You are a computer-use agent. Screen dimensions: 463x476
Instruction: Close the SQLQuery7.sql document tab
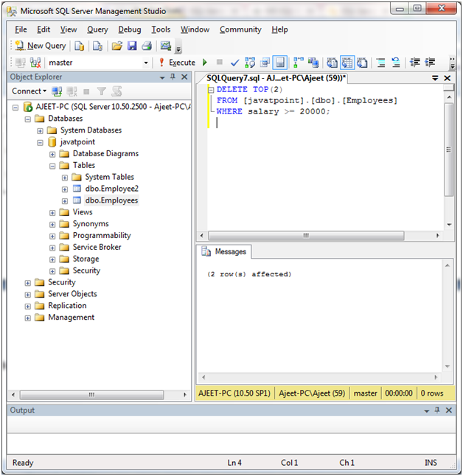coord(447,77)
